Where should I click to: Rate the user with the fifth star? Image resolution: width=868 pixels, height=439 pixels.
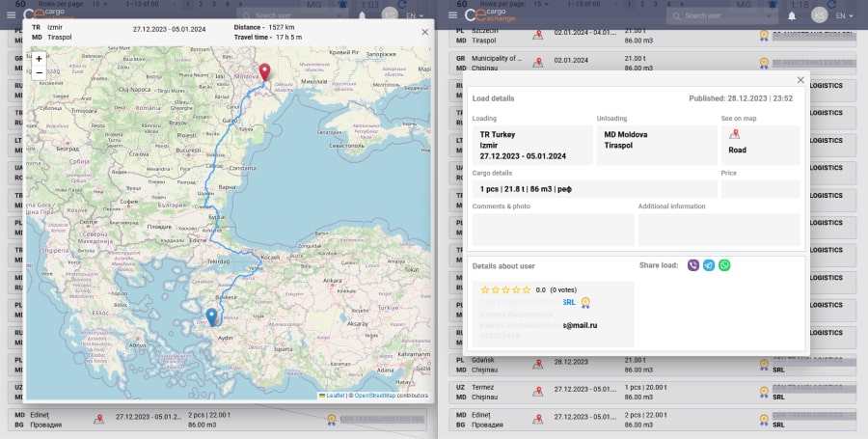click(527, 289)
